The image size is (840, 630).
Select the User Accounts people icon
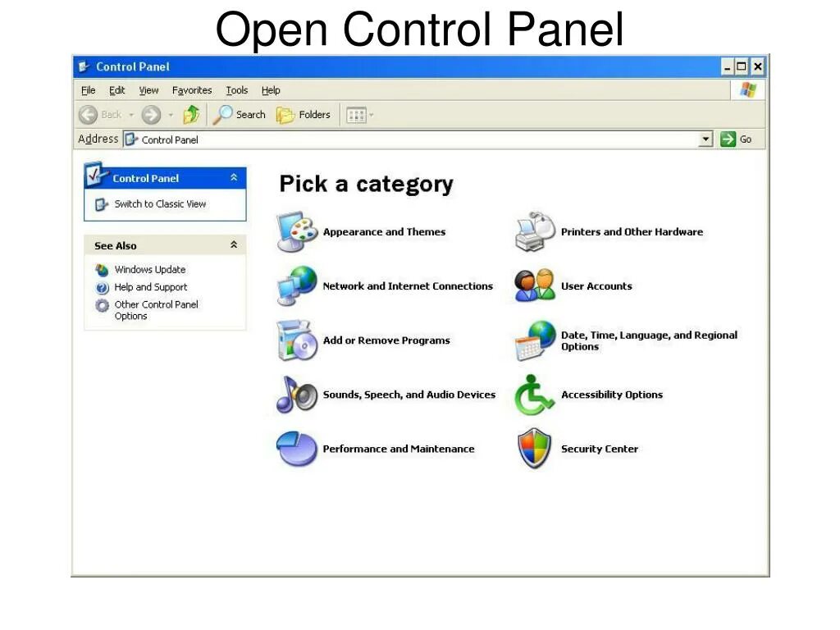click(x=535, y=285)
